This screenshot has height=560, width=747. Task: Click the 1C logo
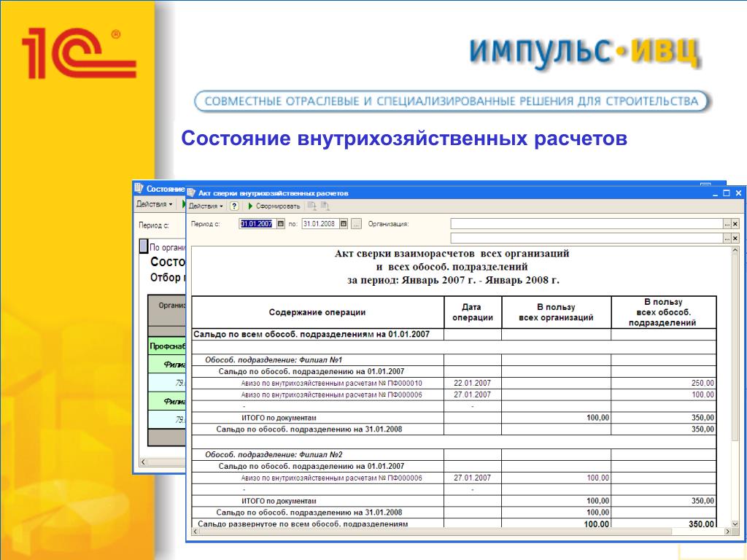(x=79, y=52)
